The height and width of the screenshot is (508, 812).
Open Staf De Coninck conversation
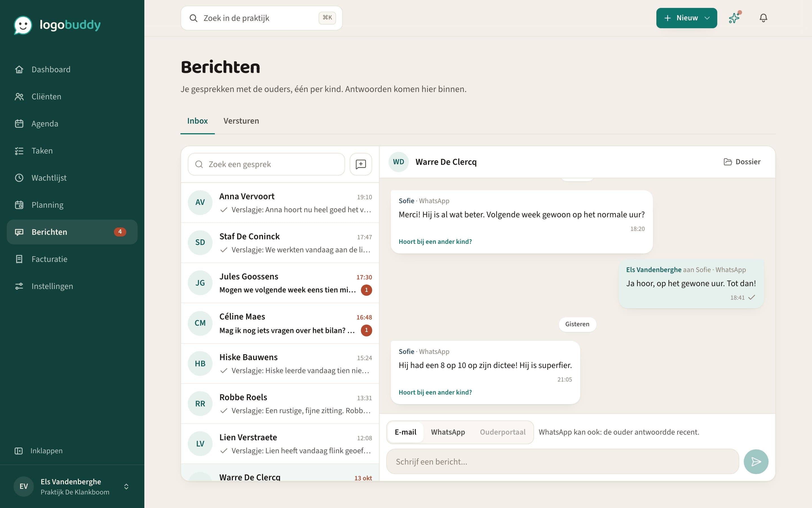(x=280, y=243)
